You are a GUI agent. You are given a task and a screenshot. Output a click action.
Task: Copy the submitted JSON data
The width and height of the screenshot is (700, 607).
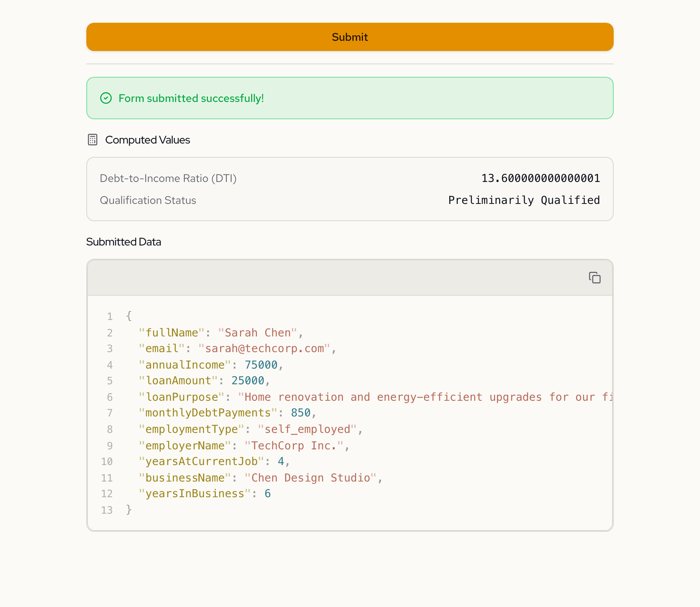tap(594, 278)
